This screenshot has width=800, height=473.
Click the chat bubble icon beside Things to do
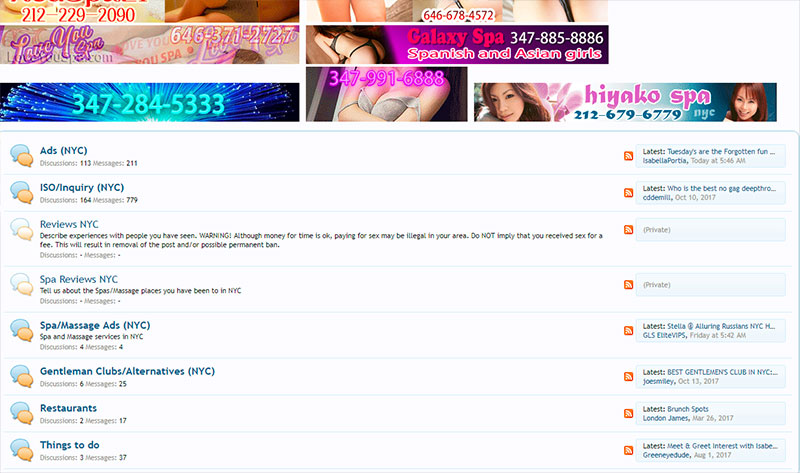click(x=21, y=450)
